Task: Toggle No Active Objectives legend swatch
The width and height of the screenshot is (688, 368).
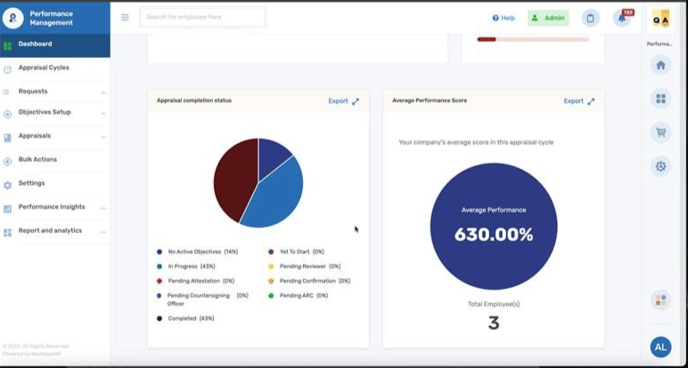Action: (x=159, y=252)
